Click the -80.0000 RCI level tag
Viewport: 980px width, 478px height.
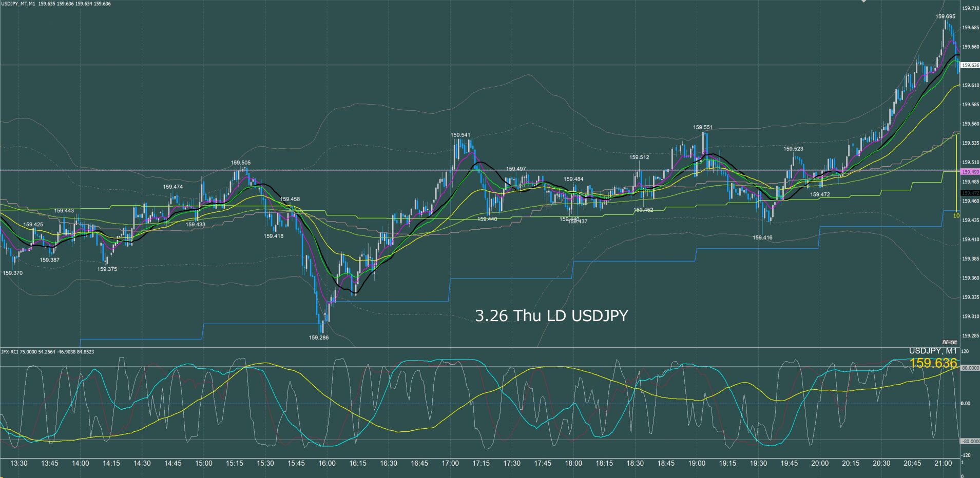click(x=970, y=441)
